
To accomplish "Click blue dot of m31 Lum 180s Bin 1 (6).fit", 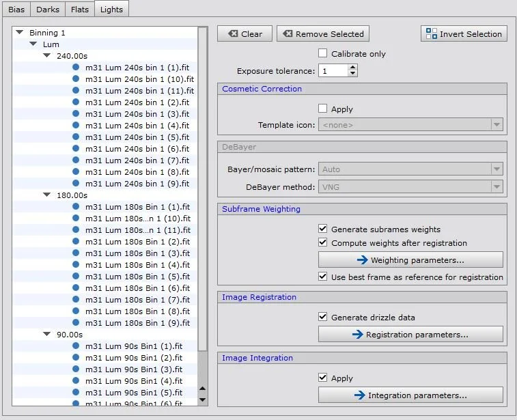I will (76, 288).
